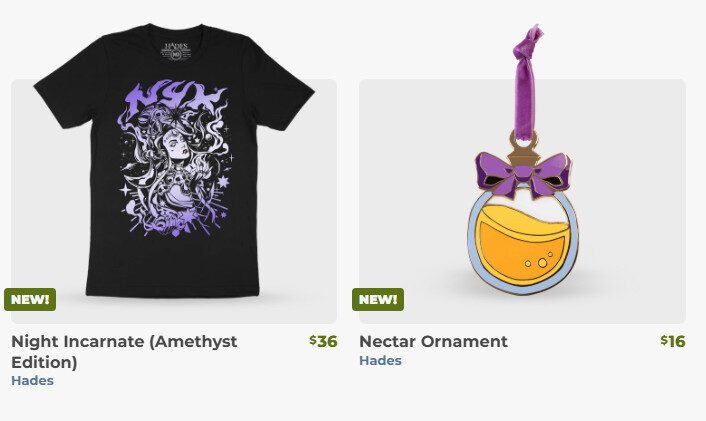The width and height of the screenshot is (706, 421).
Task: Click the woman's face in the shirt print
Action: pyautogui.click(x=178, y=144)
